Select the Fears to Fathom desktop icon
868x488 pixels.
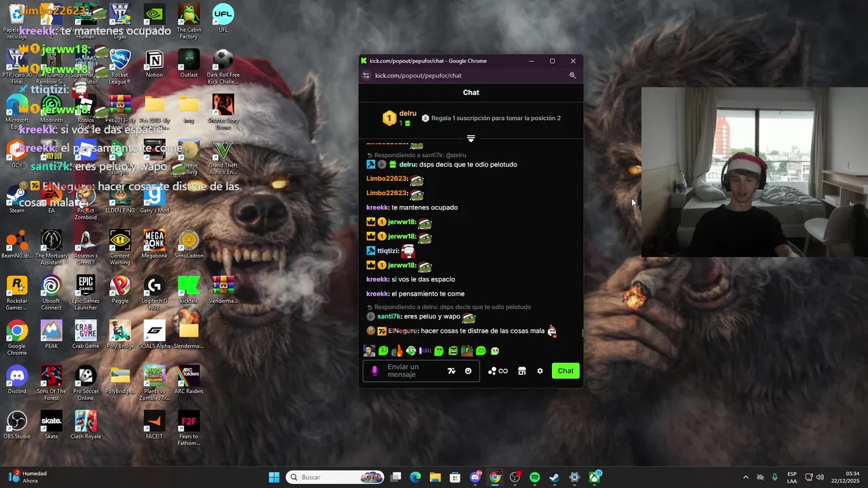click(189, 428)
